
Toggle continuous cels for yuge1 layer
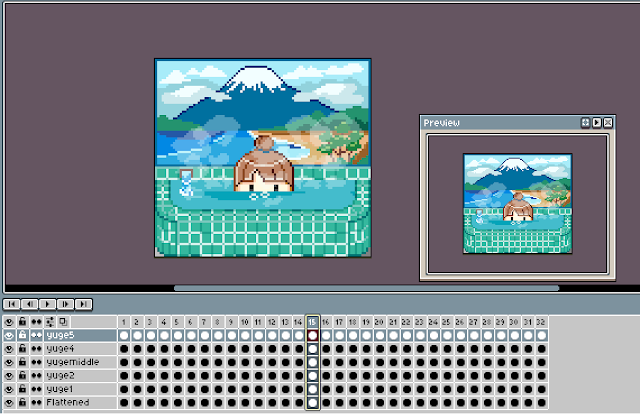pyautogui.click(x=37, y=388)
